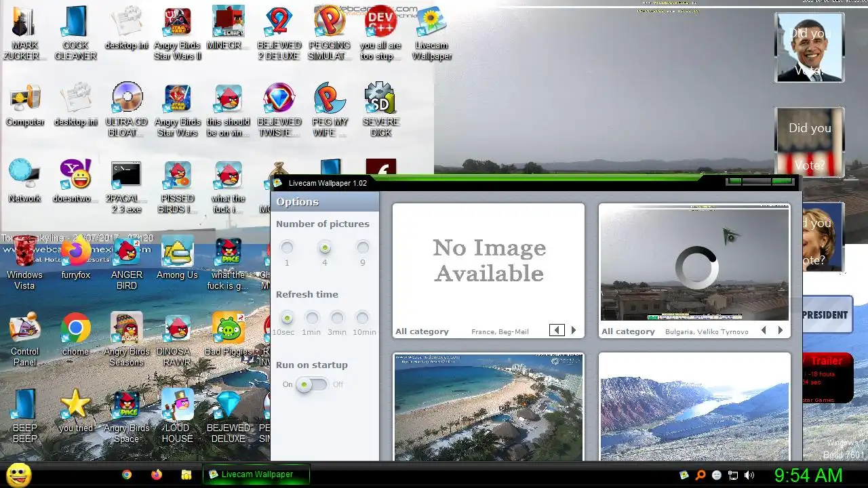Open the 'you tried' star icon
868x488 pixels.
[x=75, y=411]
